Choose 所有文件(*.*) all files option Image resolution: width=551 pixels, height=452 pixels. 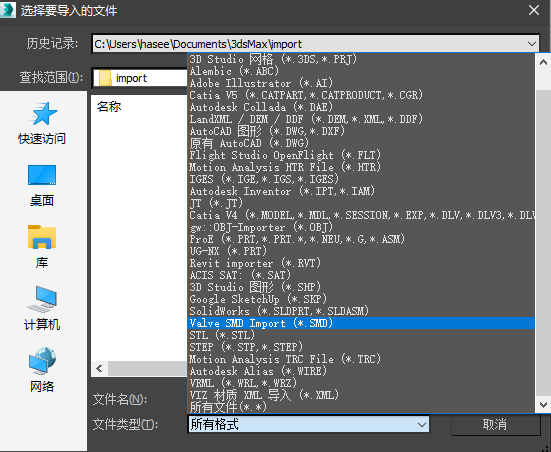(361, 407)
